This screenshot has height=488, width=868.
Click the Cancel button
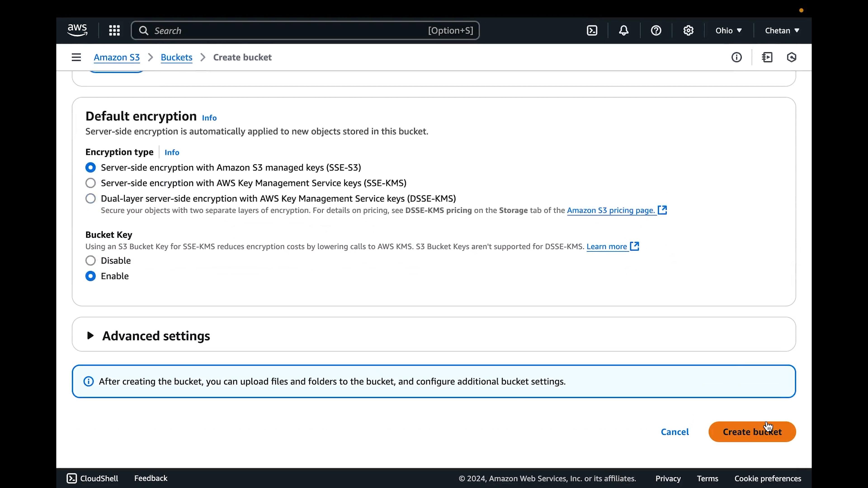pyautogui.click(x=675, y=432)
